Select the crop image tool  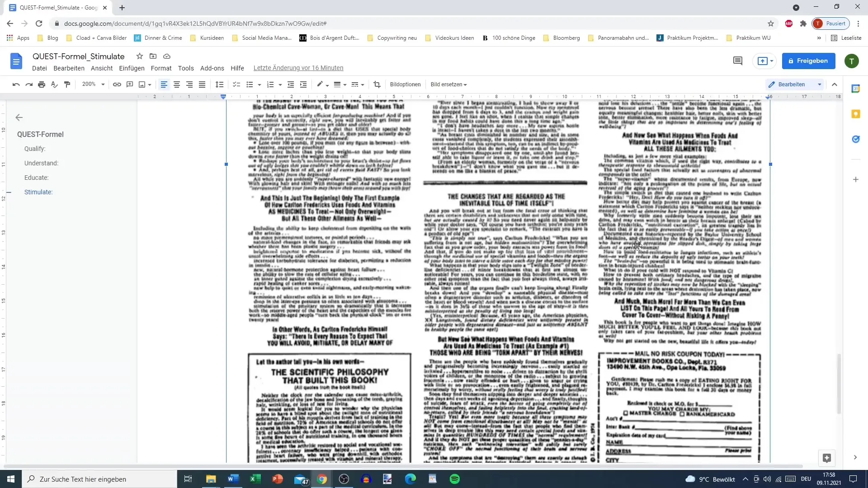click(377, 84)
